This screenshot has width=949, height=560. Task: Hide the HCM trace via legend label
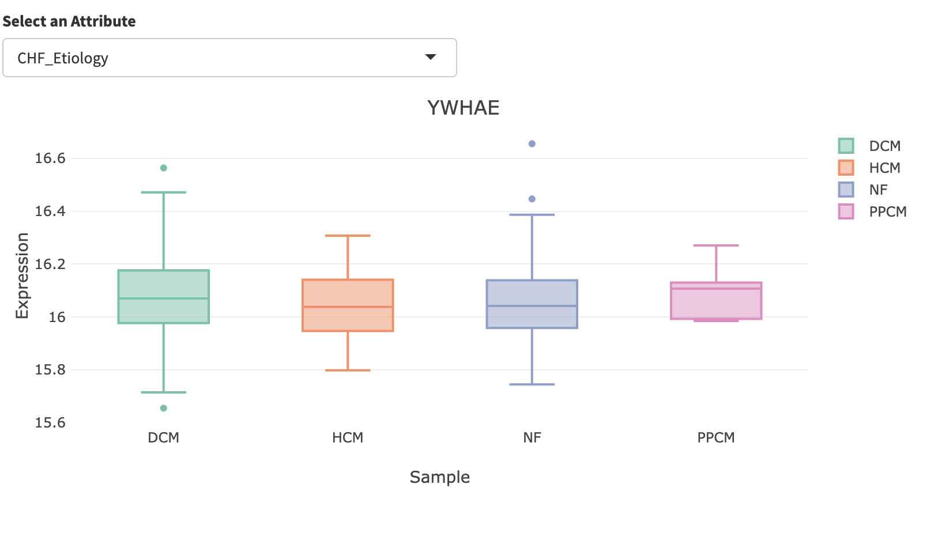pos(884,168)
